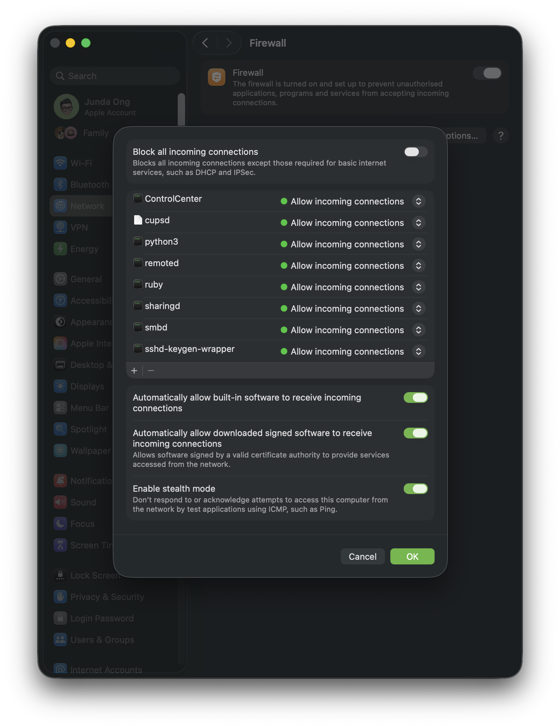Click the plus icon to add an application
This screenshot has height=728, width=560.
pos(134,370)
